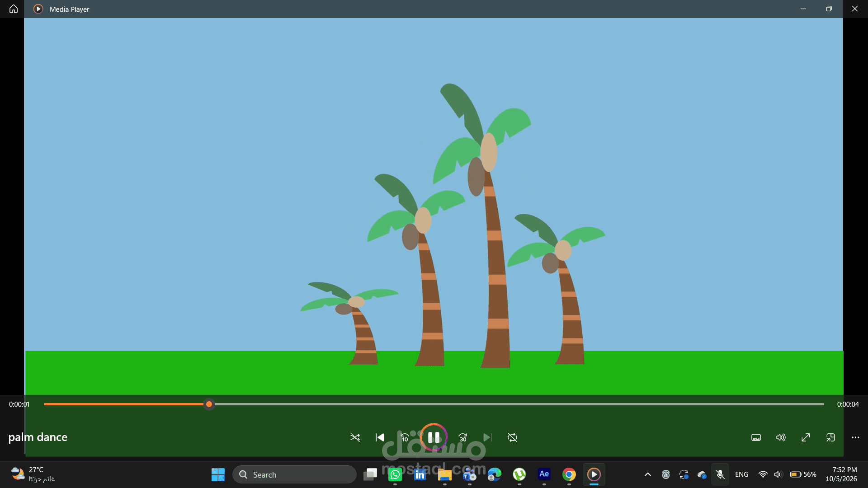This screenshot has height=488, width=868.
Task: Jump to previous track
Action: pos(380,437)
